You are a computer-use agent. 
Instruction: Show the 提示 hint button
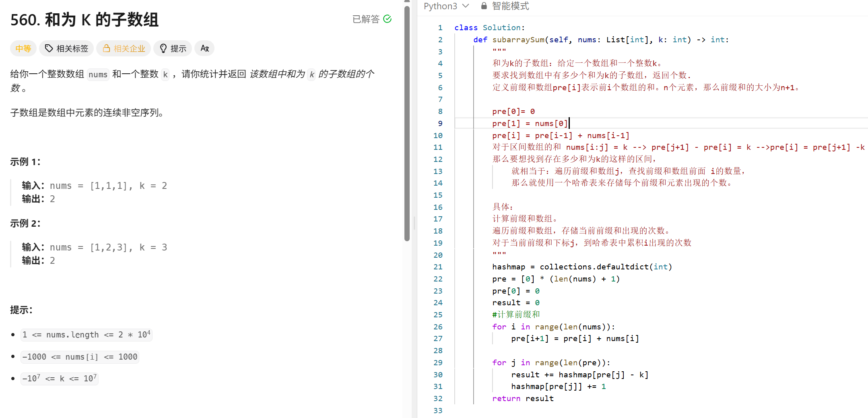173,48
